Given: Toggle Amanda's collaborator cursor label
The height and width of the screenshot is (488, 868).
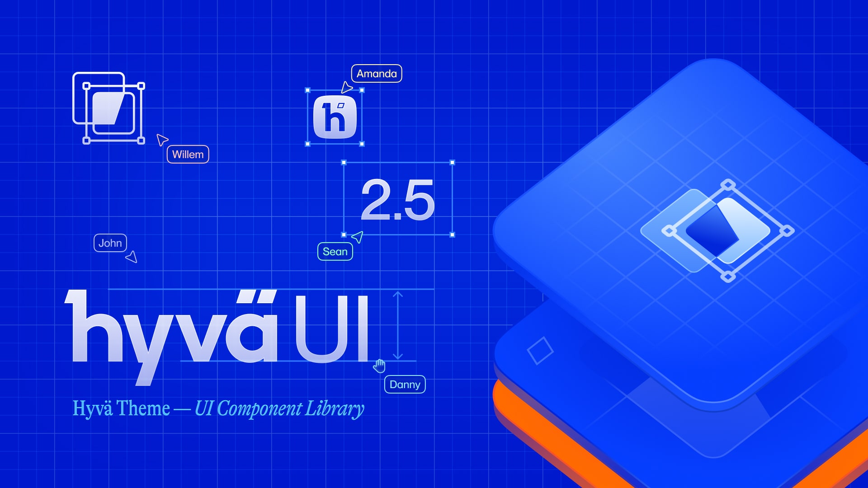Looking at the screenshot, I should coord(377,73).
